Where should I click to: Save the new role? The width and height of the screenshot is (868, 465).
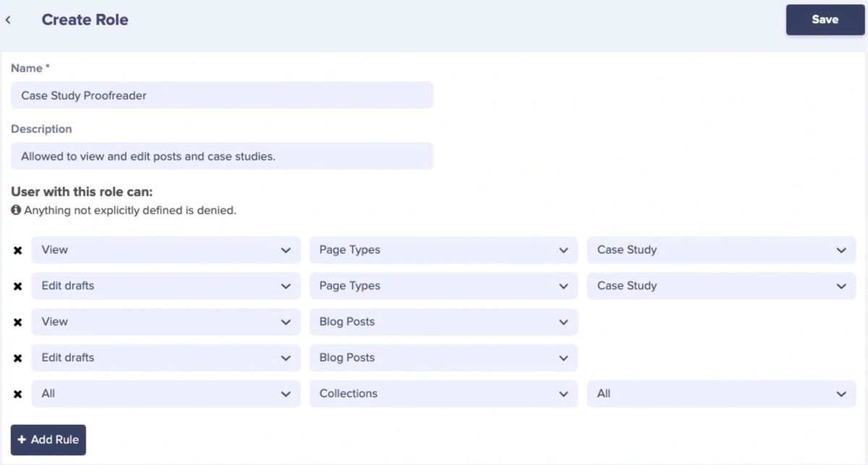(825, 20)
